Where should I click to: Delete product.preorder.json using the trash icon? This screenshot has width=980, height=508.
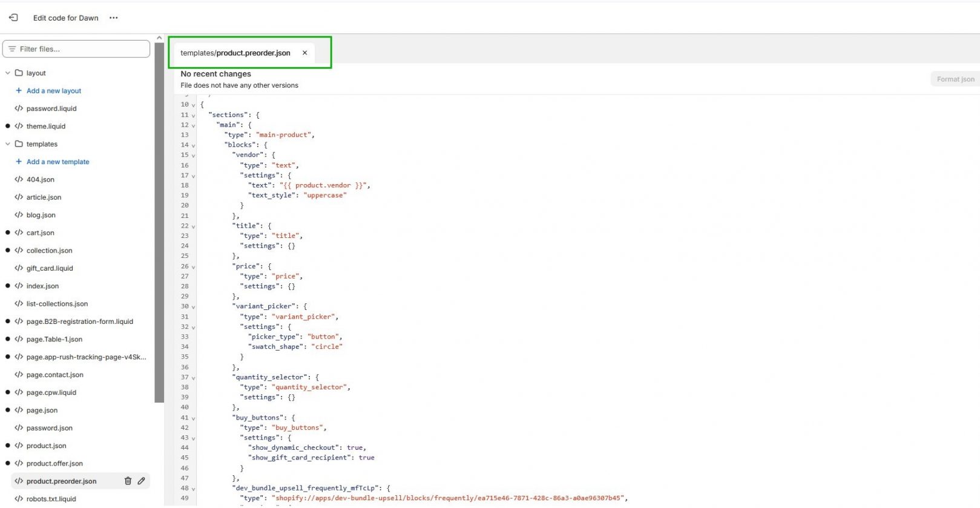tap(128, 481)
